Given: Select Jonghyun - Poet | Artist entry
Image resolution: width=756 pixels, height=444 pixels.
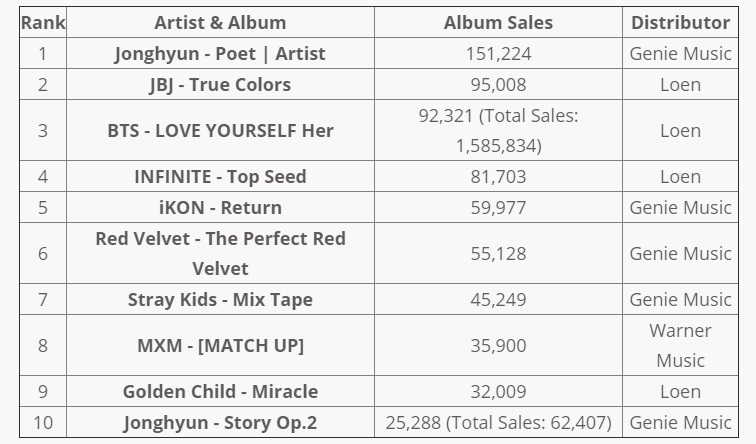Looking at the screenshot, I should pos(220,53).
